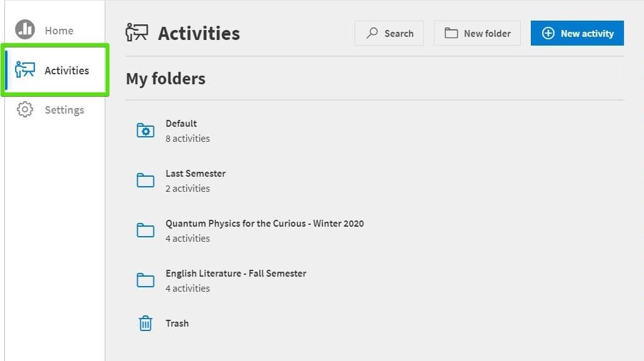The height and width of the screenshot is (361, 644).
Task: Click the Trash bin icon
Action: coord(146,324)
